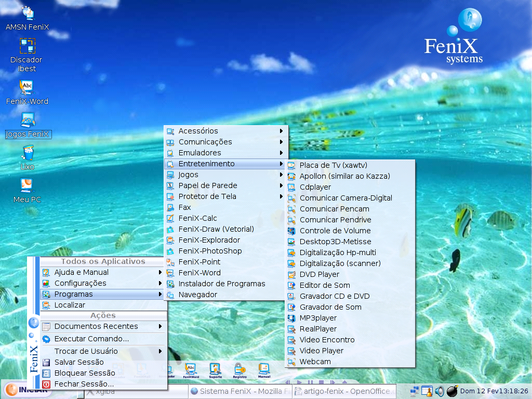Click the Suporte dock icon
532x399 pixels.
[x=216, y=370]
